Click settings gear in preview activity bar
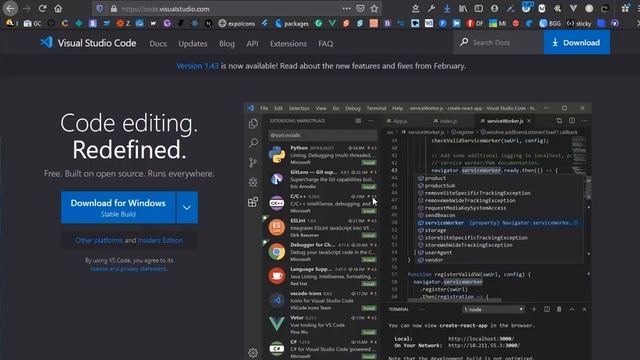 253,352
